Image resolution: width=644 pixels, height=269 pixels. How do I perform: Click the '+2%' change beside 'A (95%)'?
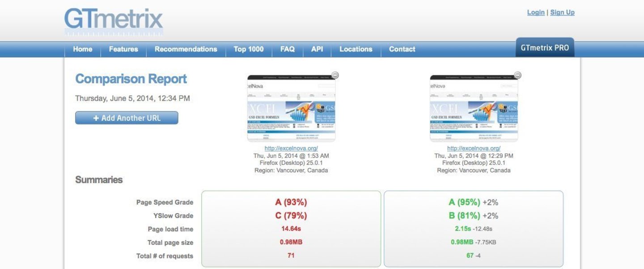pos(491,203)
